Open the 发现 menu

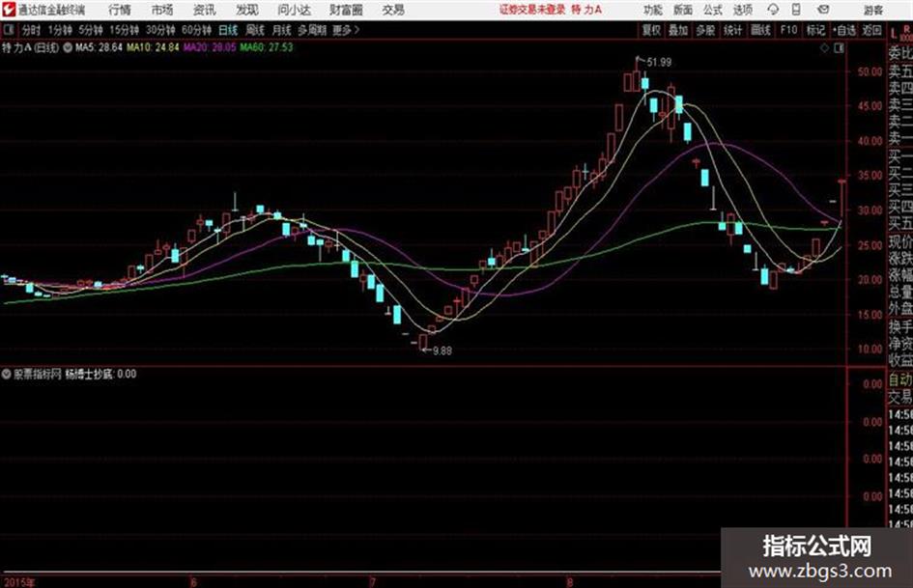tap(247, 10)
